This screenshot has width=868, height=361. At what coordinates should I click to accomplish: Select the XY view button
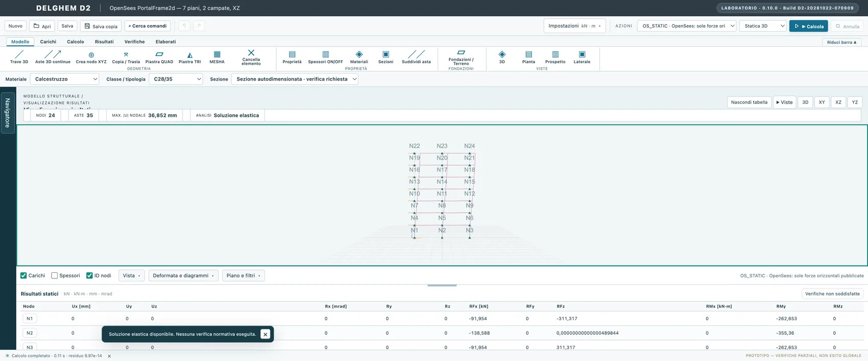coord(822,102)
